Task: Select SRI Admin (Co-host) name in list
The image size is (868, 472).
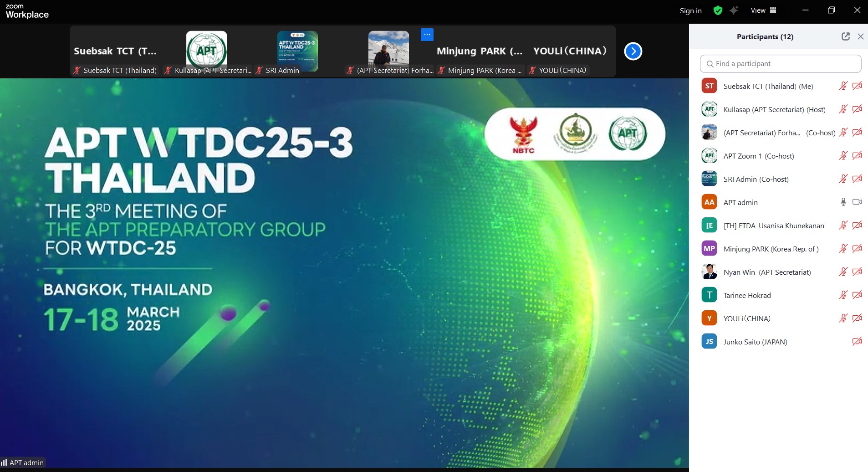Action: [756, 179]
